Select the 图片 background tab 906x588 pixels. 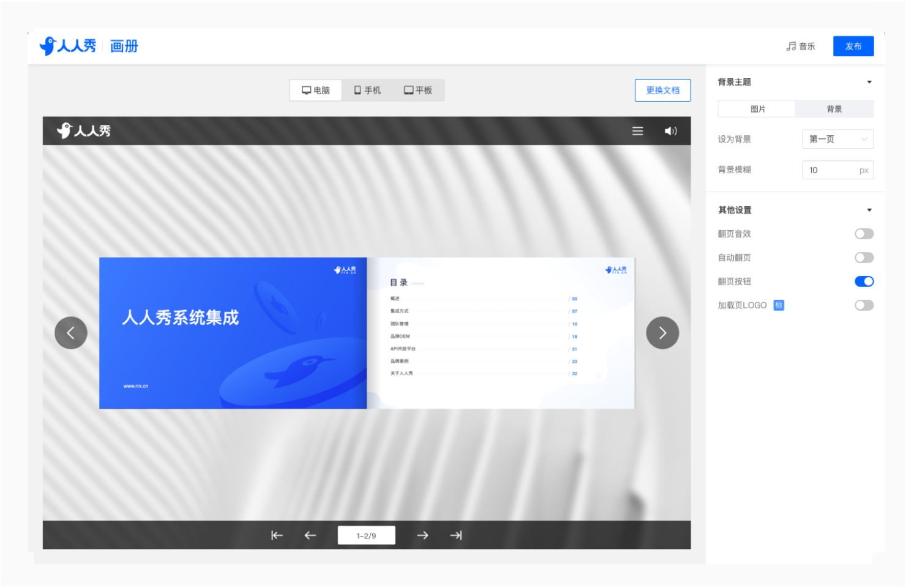[757, 109]
